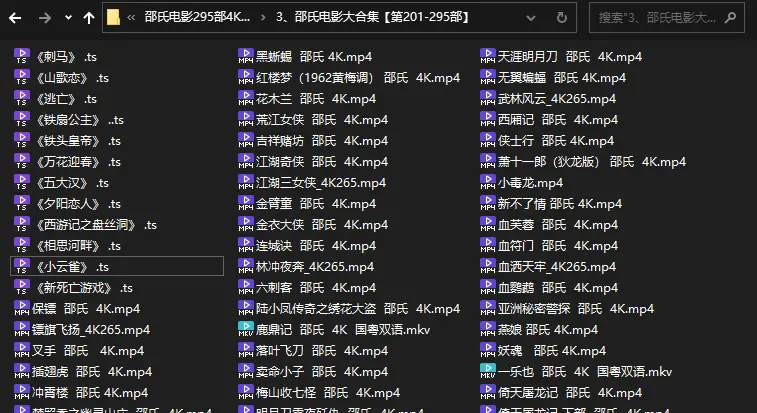Select file 武林风云_4K265.mp4

557,99
